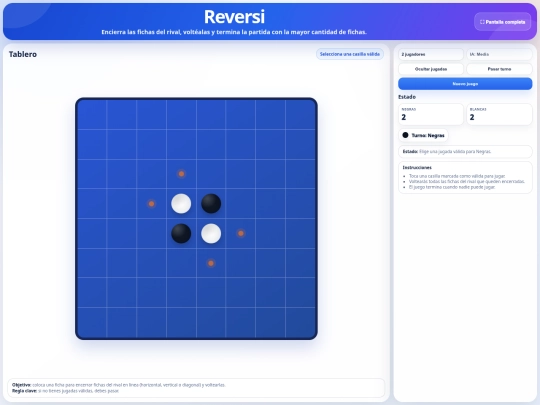Click the 'Reversi' title

(x=234, y=17)
